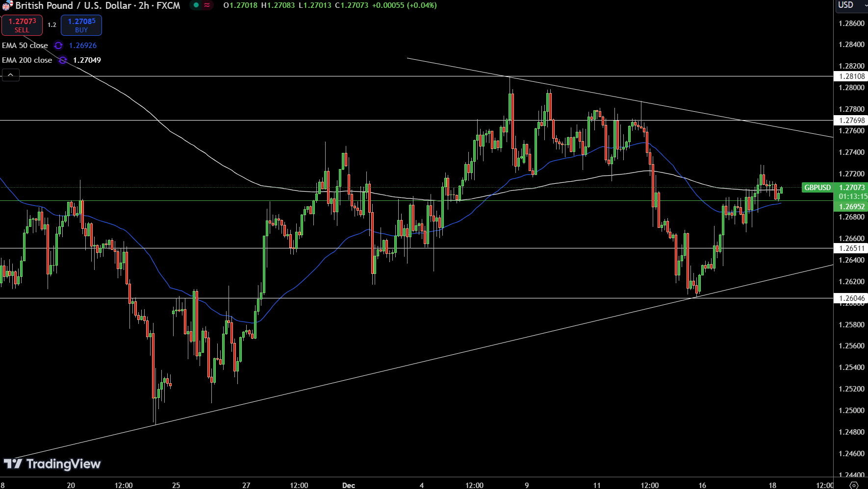Click the 1.27085 BUY button
The image size is (868, 489).
[81, 25]
